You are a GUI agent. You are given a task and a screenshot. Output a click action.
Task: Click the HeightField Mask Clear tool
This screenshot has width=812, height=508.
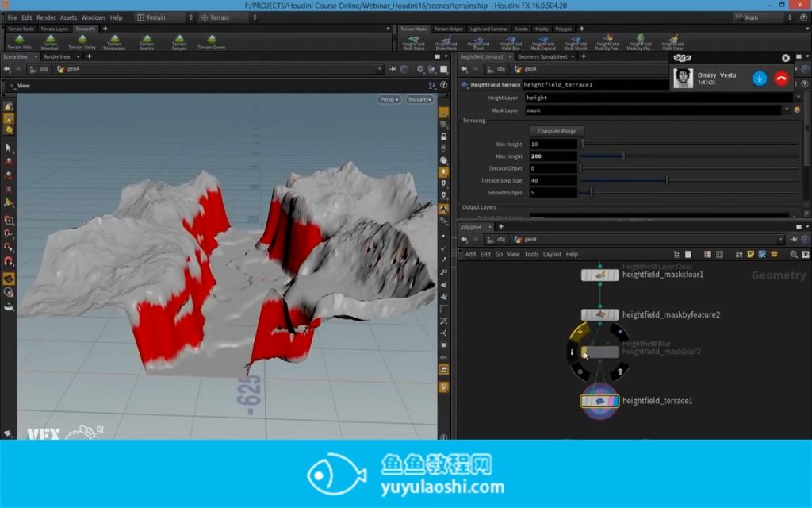[x=672, y=43]
